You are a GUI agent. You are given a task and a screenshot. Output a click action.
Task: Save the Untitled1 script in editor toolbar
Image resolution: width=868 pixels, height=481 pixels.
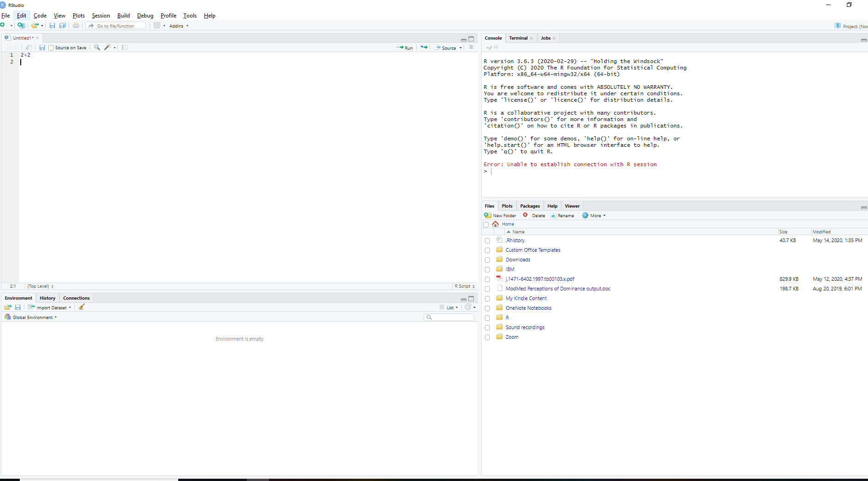[x=42, y=47]
